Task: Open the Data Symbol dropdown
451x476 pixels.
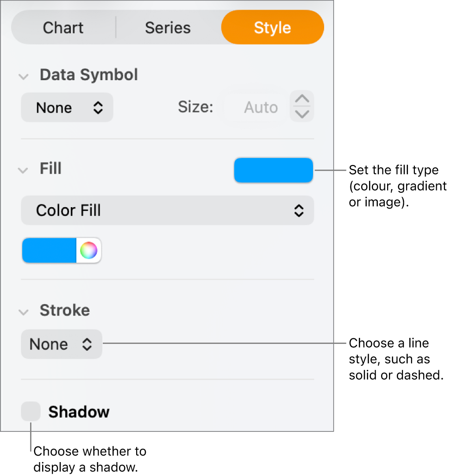Action: 67,107
